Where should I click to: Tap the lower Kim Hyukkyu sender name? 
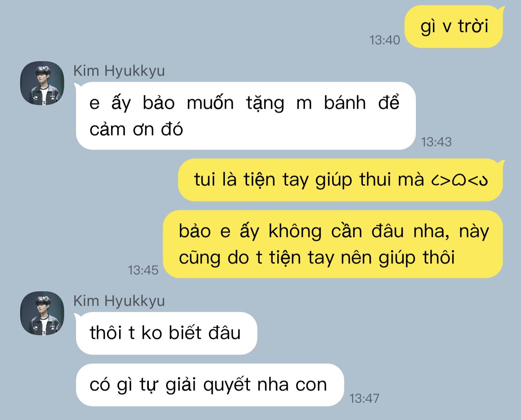pyautogui.click(x=119, y=301)
